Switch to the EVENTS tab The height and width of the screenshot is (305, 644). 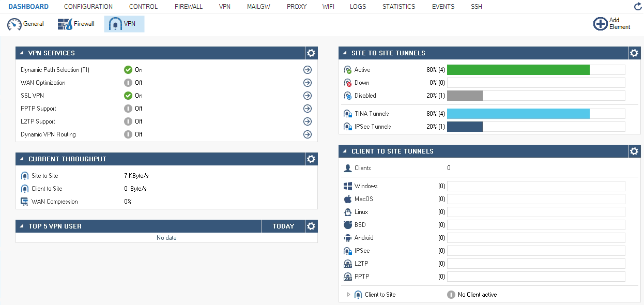[x=443, y=7]
